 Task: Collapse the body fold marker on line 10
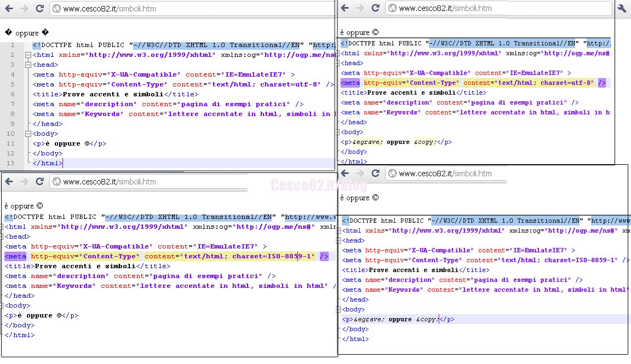pyautogui.click(x=28, y=134)
